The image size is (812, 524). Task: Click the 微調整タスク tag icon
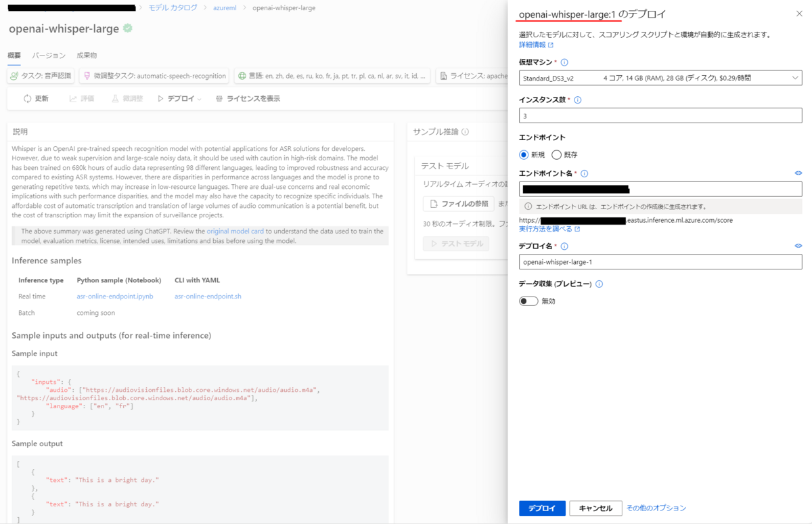coord(86,76)
